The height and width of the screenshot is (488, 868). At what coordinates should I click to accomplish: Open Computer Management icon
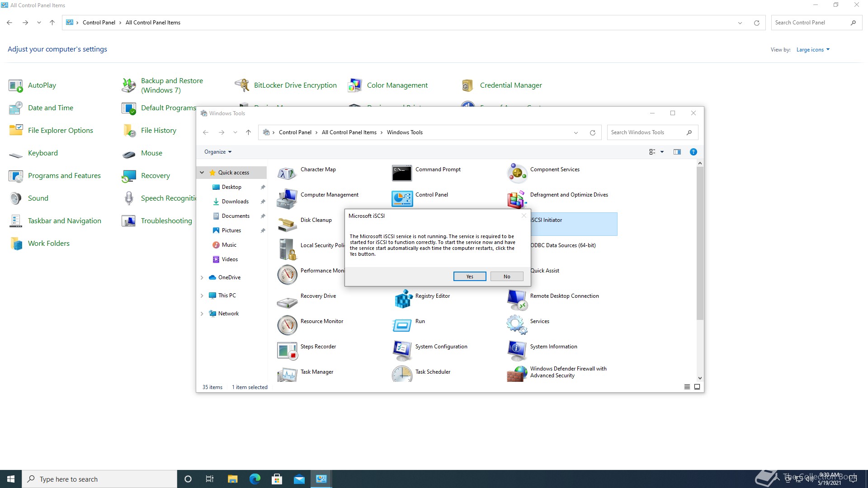tap(287, 198)
